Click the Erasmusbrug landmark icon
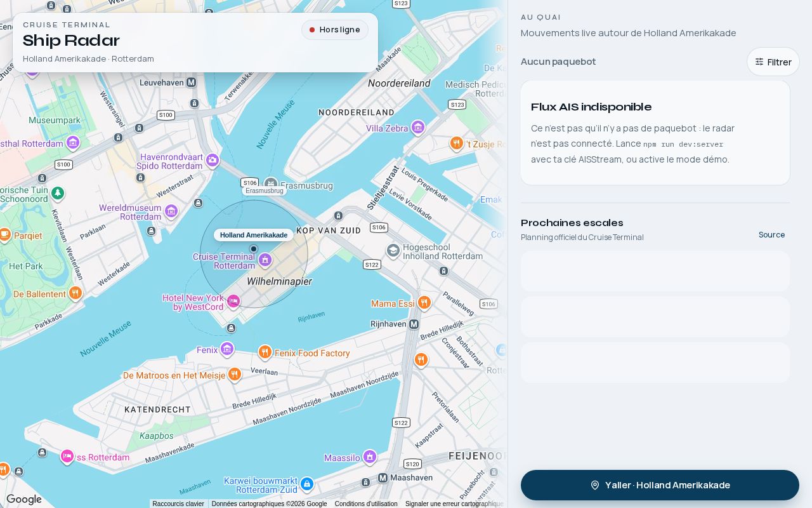 tap(271, 184)
